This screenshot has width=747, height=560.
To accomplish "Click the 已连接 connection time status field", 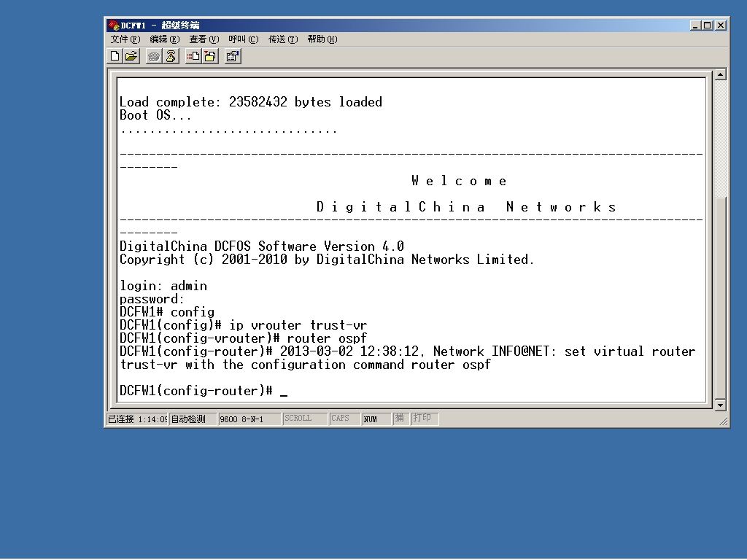I will [x=136, y=419].
